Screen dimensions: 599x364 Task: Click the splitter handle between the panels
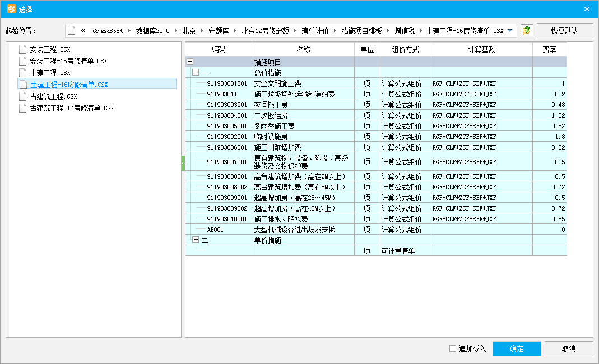pyautogui.click(x=183, y=163)
